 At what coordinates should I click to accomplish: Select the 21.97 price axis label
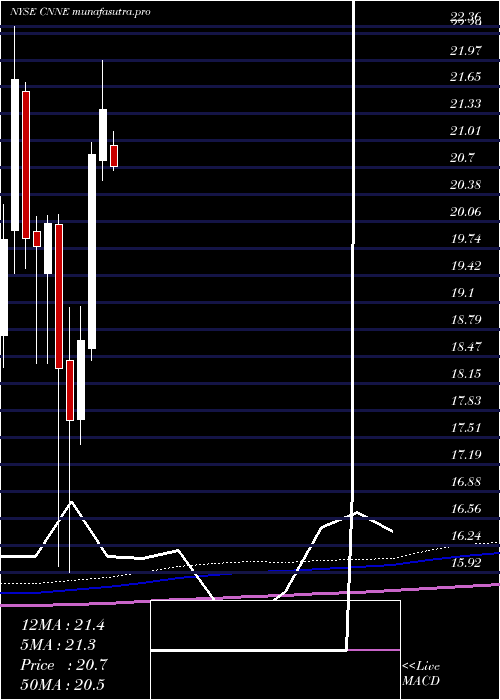[466, 50]
